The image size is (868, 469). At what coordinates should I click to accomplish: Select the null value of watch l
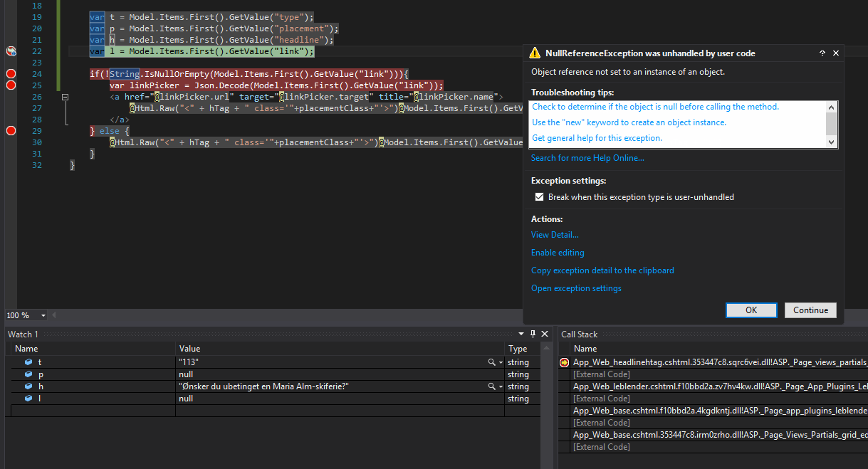point(186,399)
